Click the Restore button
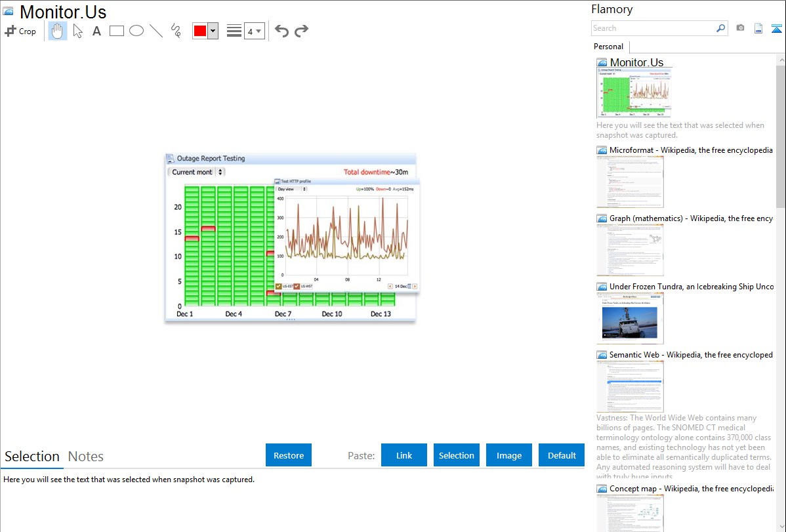Screen dimensions: 786x532 click(289, 455)
